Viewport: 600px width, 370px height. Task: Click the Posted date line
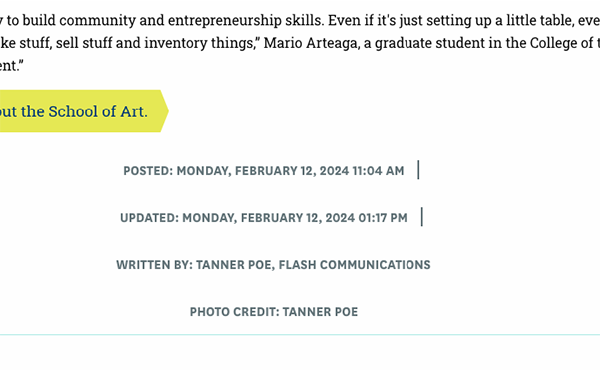(x=264, y=171)
